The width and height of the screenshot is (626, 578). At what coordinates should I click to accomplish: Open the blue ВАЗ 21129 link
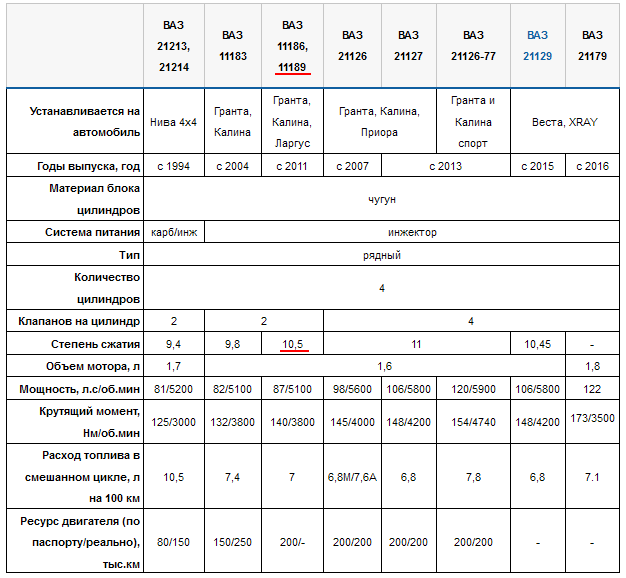point(537,46)
